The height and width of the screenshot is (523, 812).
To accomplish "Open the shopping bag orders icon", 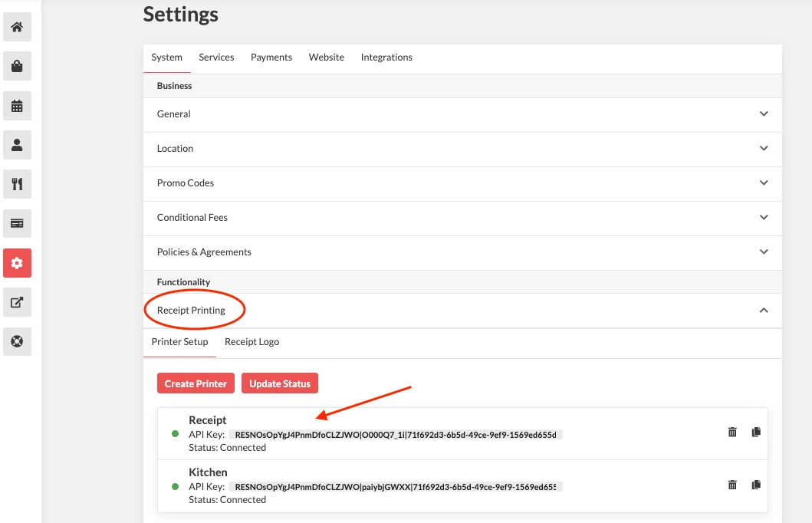I will pyautogui.click(x=17, y=66).
